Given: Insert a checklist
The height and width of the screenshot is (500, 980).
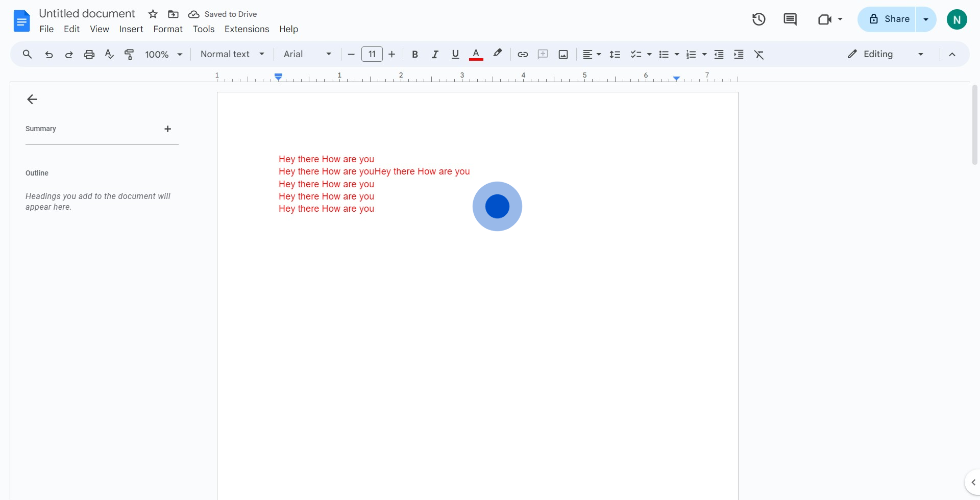Looking at the screenshot, I should click(x=635, y=54).
